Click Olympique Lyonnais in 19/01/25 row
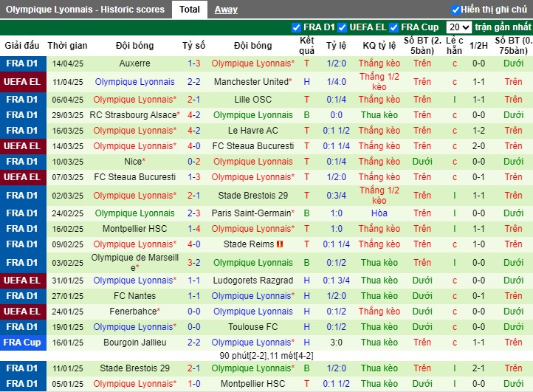The width and height of the screenshot is (533, 392). click(133, 327)
